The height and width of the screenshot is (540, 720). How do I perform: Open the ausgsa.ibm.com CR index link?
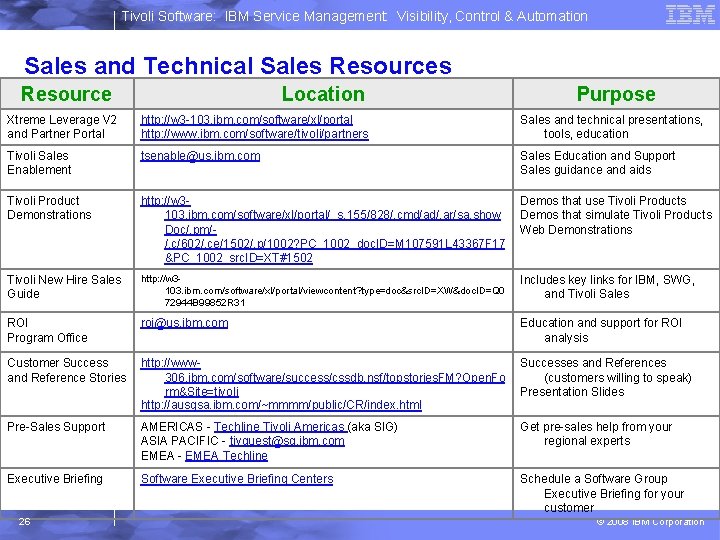(281, 405)
